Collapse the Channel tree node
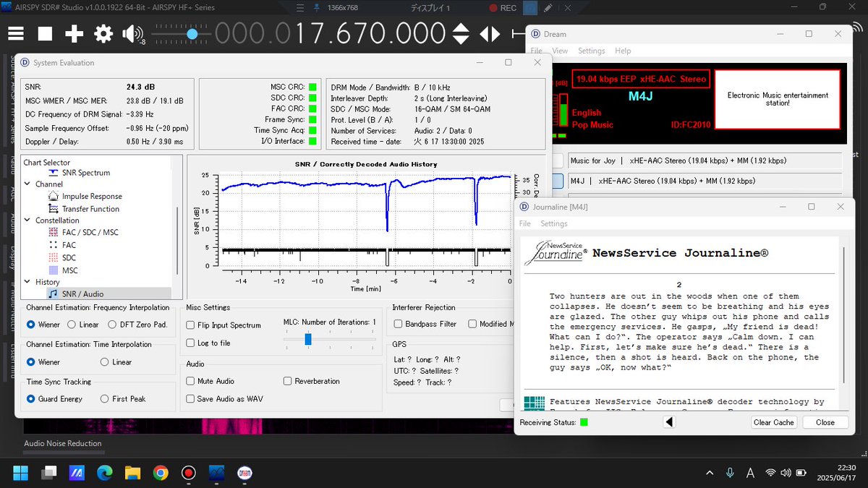This screenshot has width=868, height=488. click(28, 184)
